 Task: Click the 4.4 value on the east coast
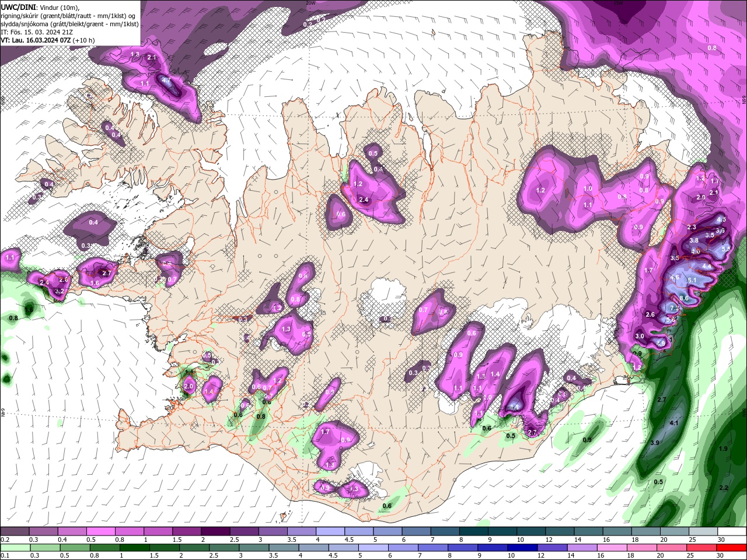pyautogui.click(x=706, y=266)
